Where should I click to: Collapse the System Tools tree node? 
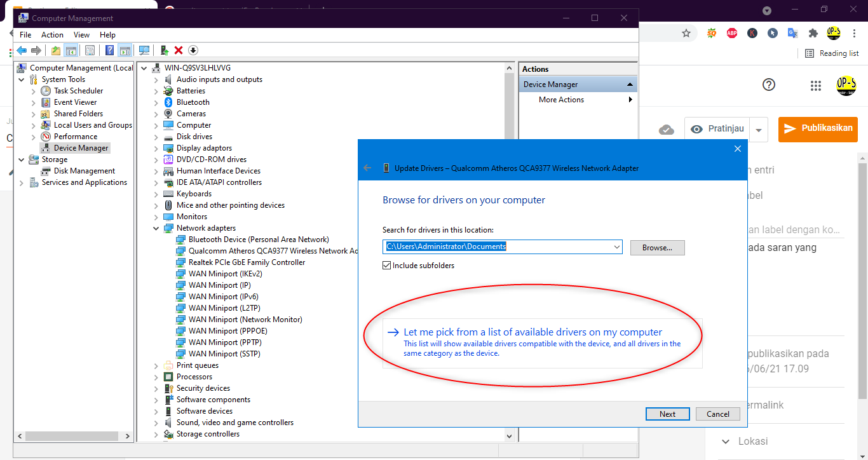tap(22, 79)
